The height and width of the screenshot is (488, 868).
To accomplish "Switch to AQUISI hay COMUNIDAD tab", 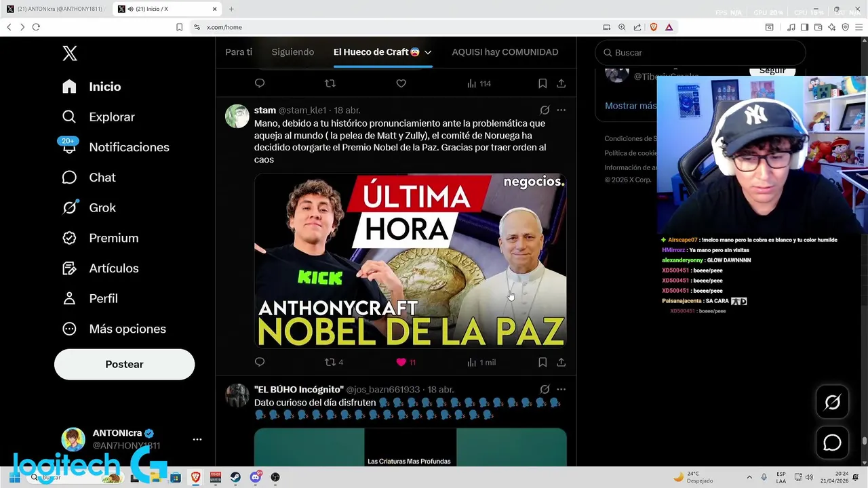I will (505, 52).
